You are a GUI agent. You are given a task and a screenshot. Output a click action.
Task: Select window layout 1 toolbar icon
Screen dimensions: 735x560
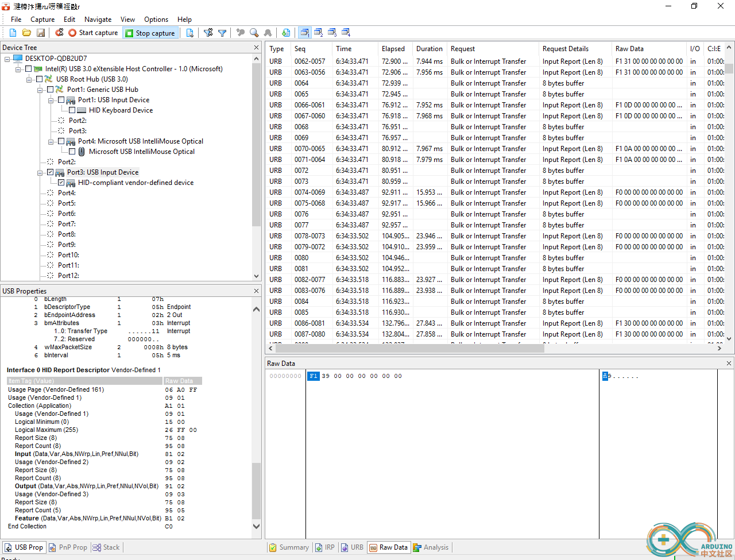click(304, 33)
